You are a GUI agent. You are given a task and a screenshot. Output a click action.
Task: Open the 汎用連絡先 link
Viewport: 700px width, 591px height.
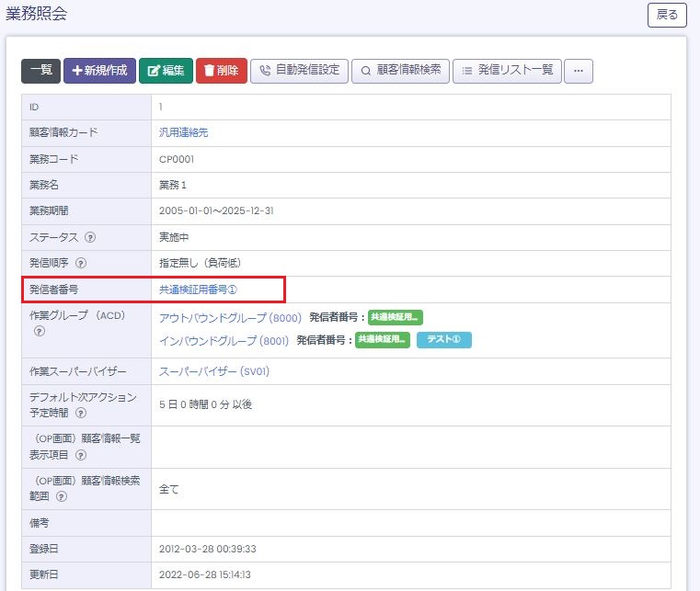184,132
